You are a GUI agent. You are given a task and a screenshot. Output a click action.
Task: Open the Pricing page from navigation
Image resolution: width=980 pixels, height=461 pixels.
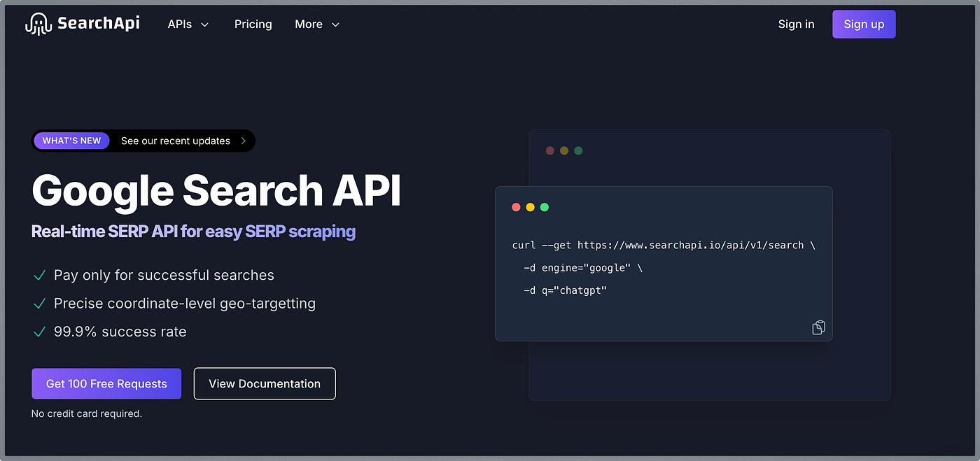253,24
